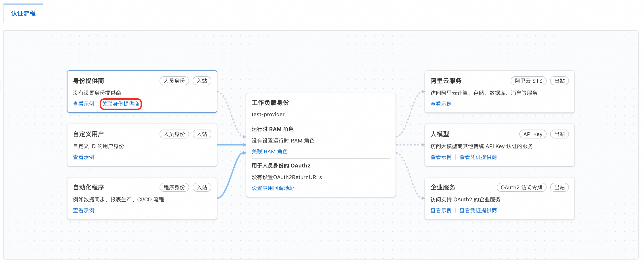Click OAuth2 访问令牌 tag
The image size is (644, 264).
coord(521,187)
